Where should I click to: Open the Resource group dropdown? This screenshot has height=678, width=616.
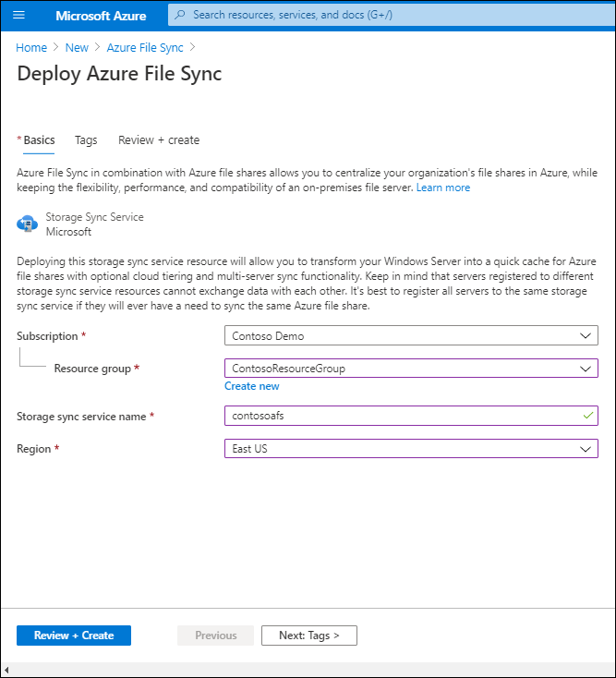(x=411, y=369)
